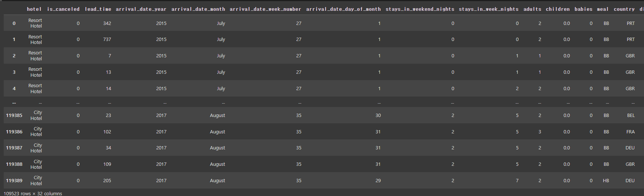Click meal value HB
The image size is (644, 196).
tap(606, 180)
